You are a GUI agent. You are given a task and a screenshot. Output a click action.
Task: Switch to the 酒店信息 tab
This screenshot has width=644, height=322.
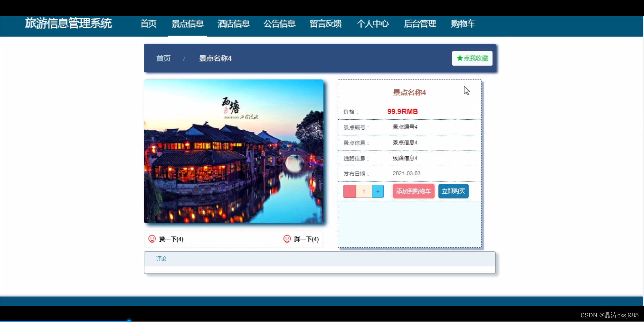coord(233,24)
